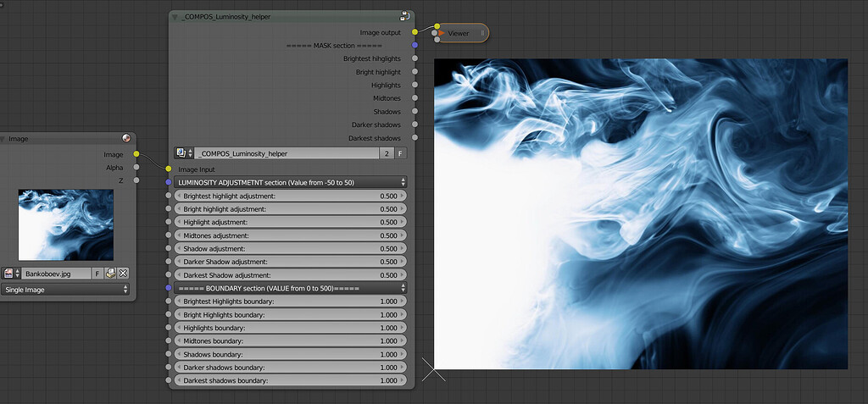The width and height of the screenshot is (868, 404).
Task: Click the smoke backdrop image in viewer
Action: [641, 213]
